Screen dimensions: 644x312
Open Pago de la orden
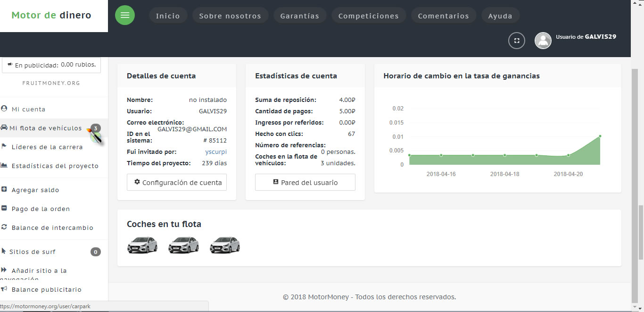41,209
